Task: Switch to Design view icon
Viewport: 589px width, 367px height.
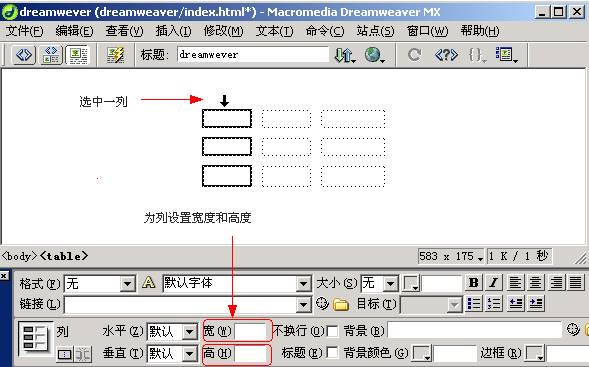Action: pyautogui.click(x=78, y=55)
